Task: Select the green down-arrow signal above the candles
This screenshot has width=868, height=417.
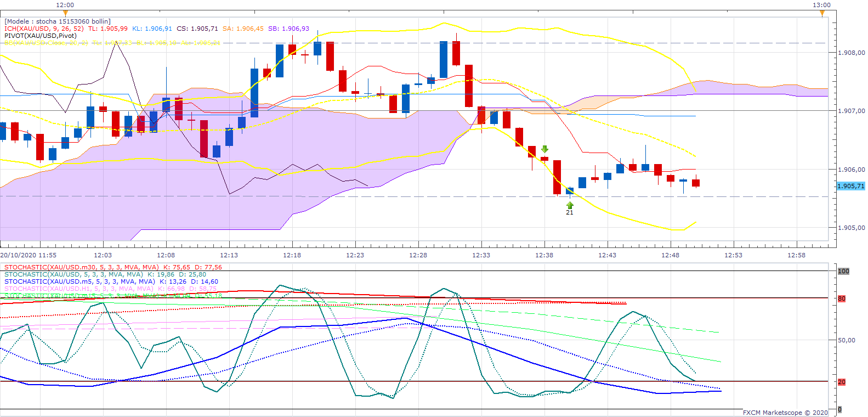Action: pyautogui.click(x=544, y=149)
